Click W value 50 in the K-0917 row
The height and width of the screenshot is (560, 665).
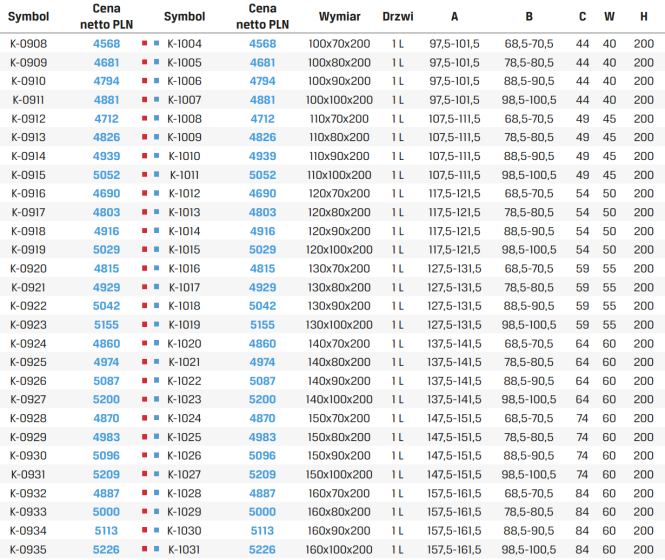pyautogui.click(x=609, y=212)
